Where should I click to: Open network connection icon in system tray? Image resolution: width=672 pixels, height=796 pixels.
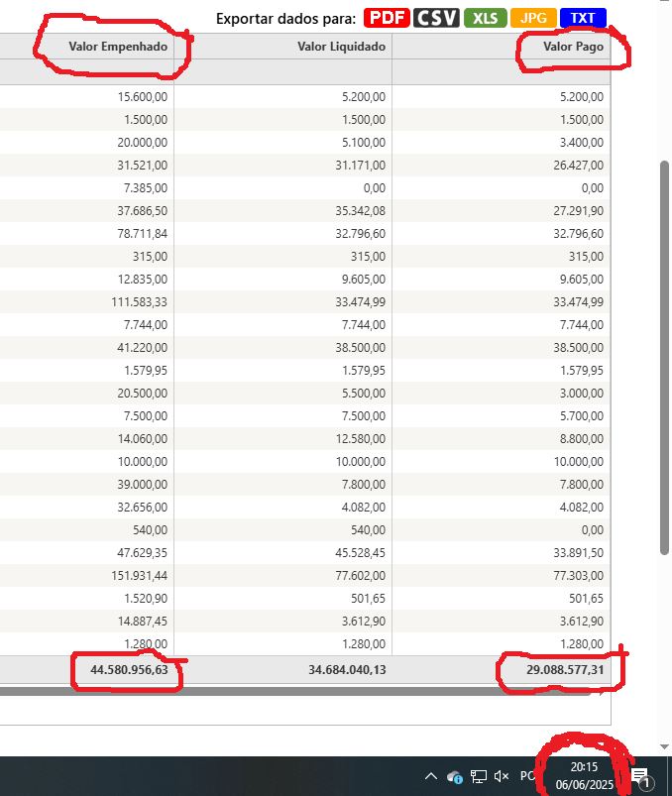479,777
